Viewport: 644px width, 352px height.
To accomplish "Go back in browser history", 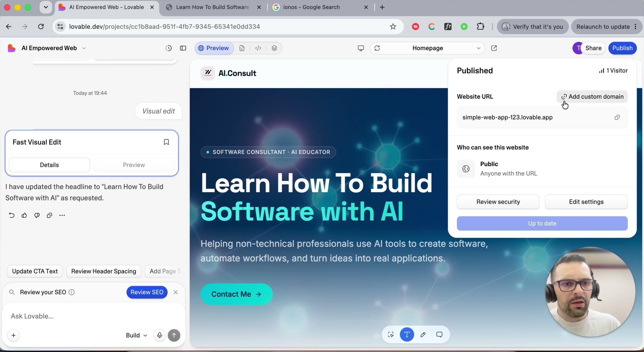I will pos(9,26).
